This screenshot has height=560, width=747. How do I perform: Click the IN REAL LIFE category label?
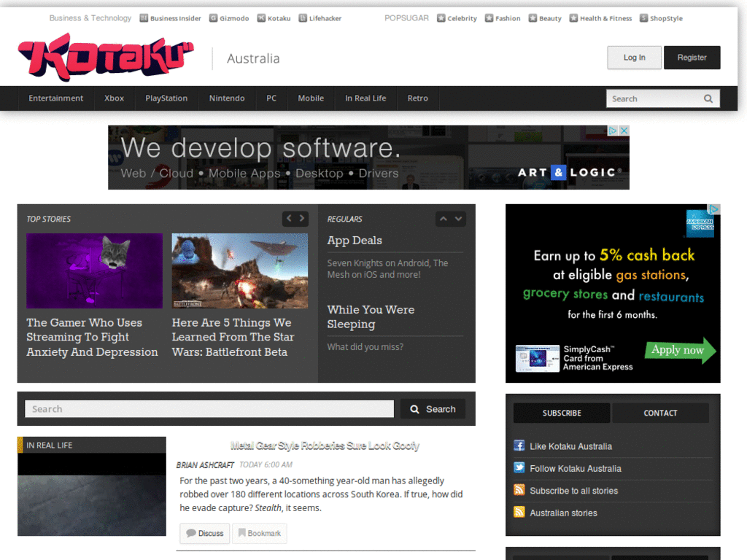tap(49, 446)
